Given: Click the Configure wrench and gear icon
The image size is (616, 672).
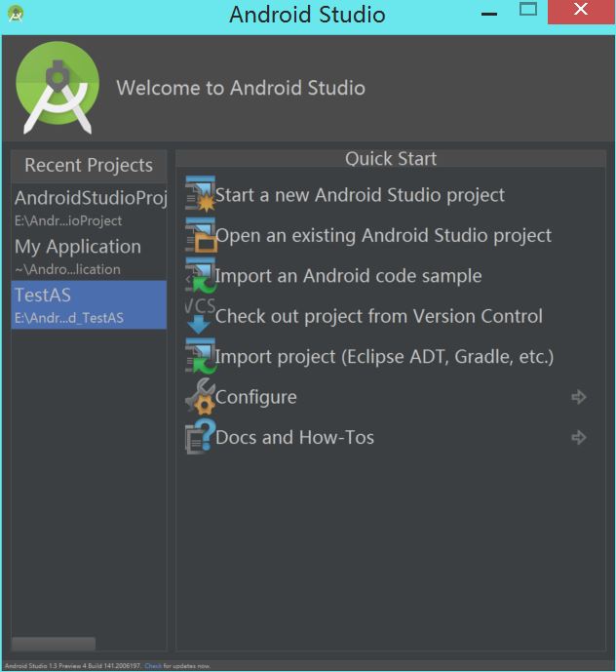Looking at the screenshot, I should pos(200,397).
